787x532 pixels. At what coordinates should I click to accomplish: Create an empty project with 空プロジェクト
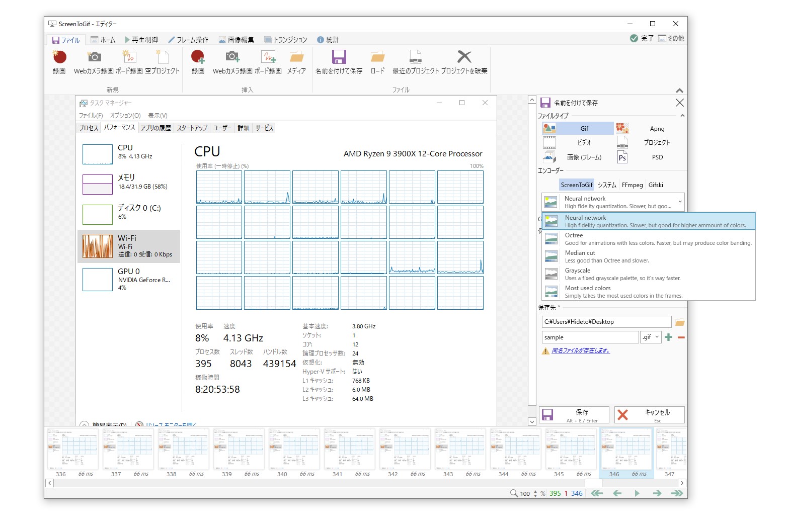click(x=162, y=62)
